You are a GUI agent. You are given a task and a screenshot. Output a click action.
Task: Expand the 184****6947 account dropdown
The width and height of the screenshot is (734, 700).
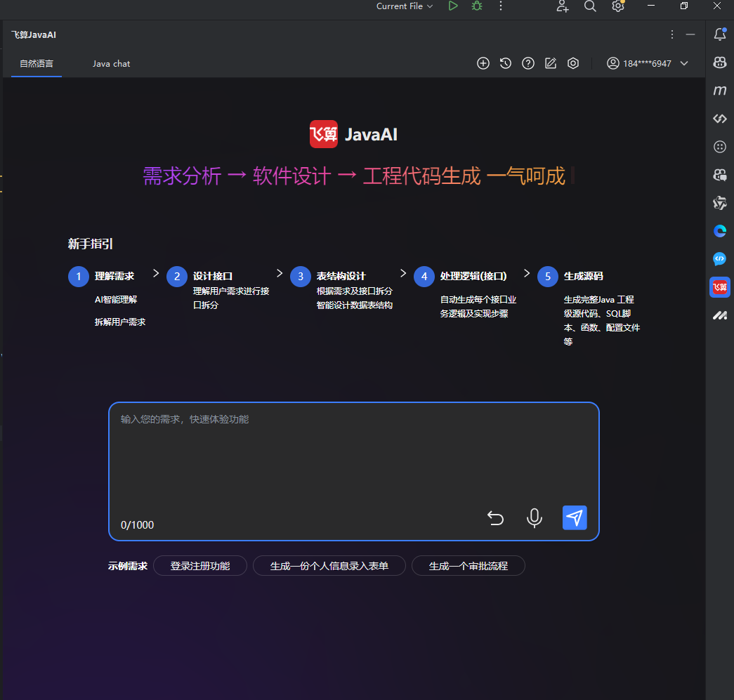648,63
